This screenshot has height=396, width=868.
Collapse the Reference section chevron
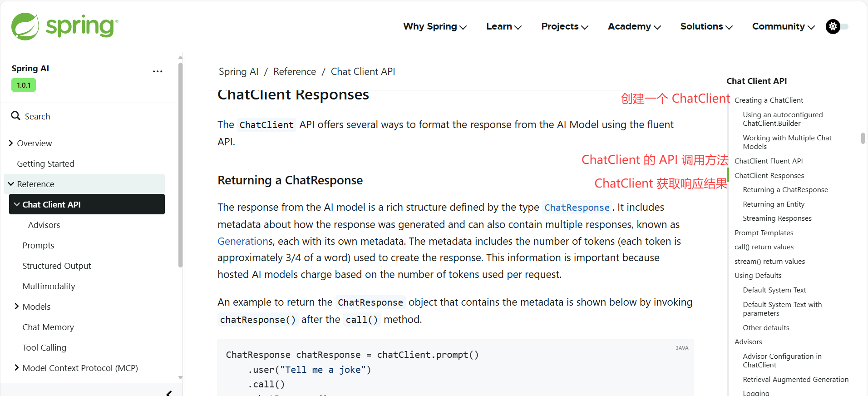(x=11, y=184)
